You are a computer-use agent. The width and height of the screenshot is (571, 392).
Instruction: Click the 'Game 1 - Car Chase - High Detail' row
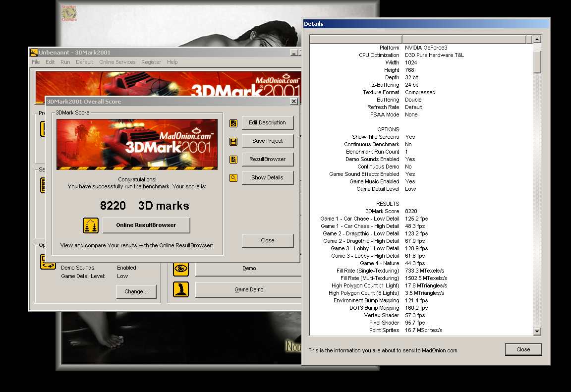point(373,226)
